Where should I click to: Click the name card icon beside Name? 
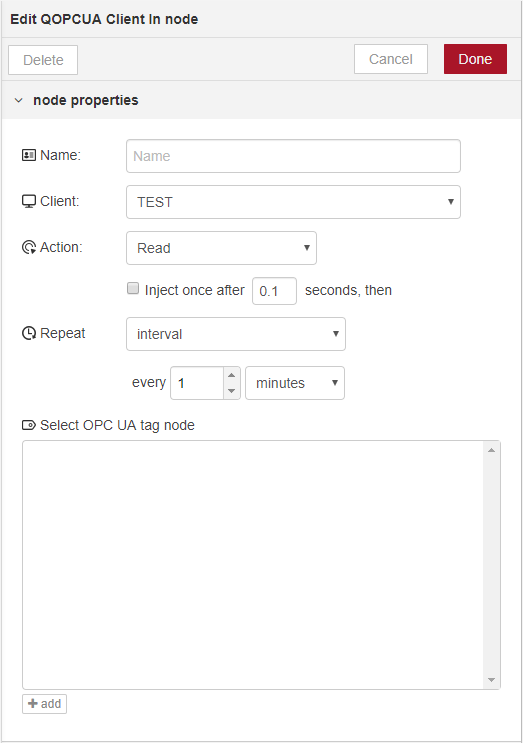click(x=29, y=155)
